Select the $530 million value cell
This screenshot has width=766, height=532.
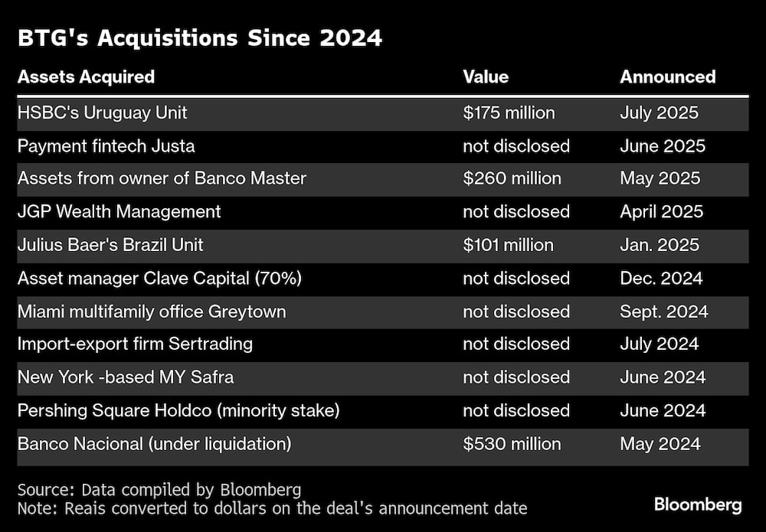pyautogui.click(x=512, y=443)
